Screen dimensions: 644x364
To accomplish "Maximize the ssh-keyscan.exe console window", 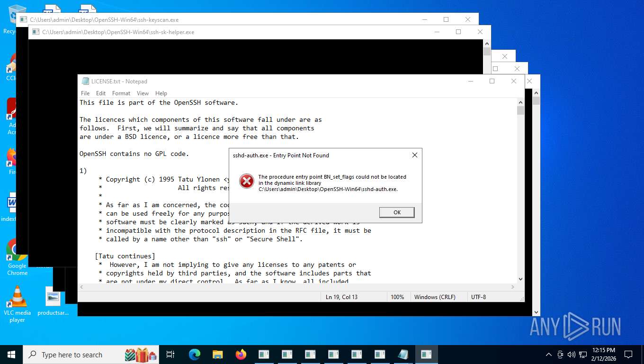I will (446, 19).
